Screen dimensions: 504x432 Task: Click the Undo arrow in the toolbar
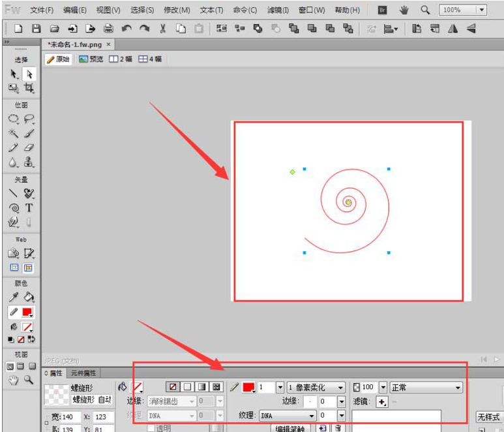(126, 29)
